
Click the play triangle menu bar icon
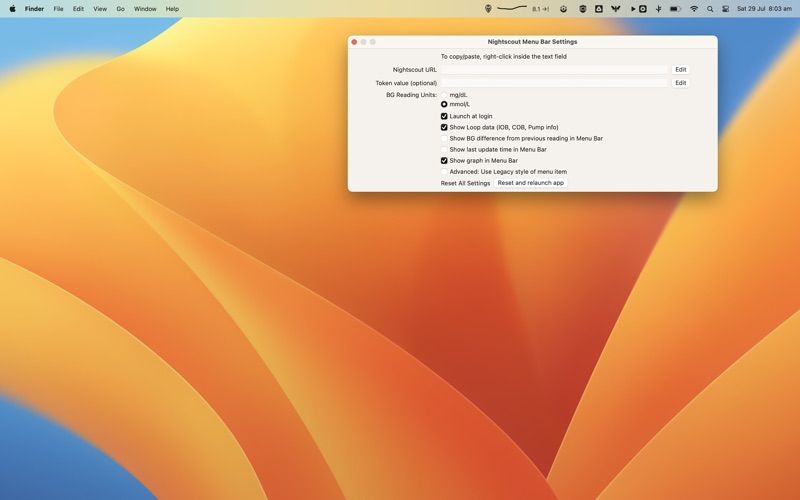tap(633, 9)
